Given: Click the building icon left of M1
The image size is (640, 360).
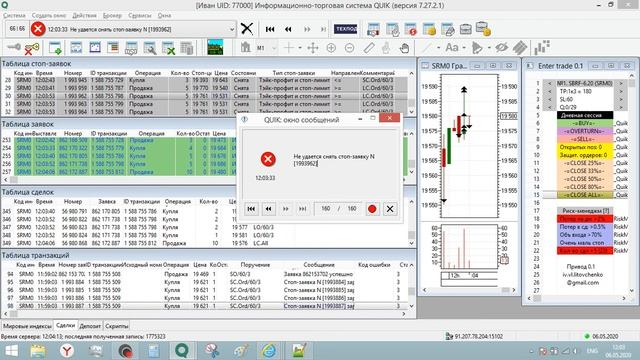Looking at the screenshot, I should coord(245,48).
